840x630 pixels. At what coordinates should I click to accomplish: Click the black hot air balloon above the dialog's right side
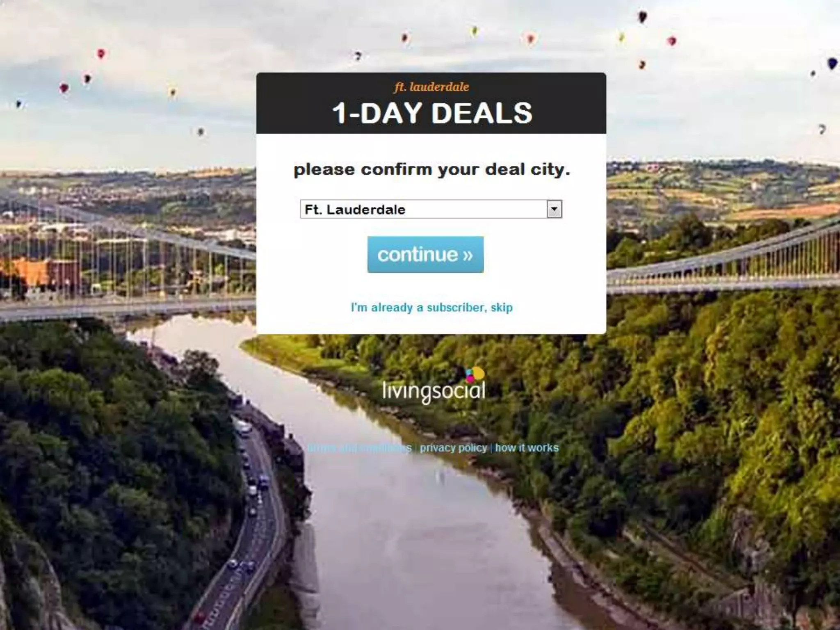point(642,17)
